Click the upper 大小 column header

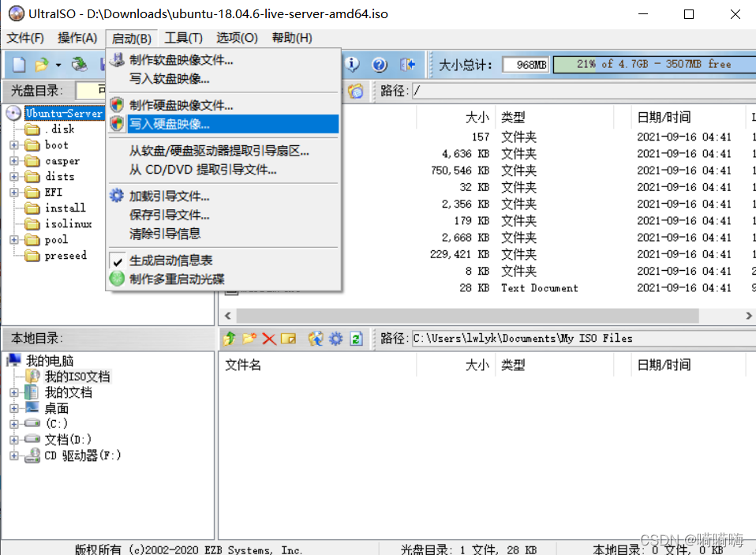(455, 117)
